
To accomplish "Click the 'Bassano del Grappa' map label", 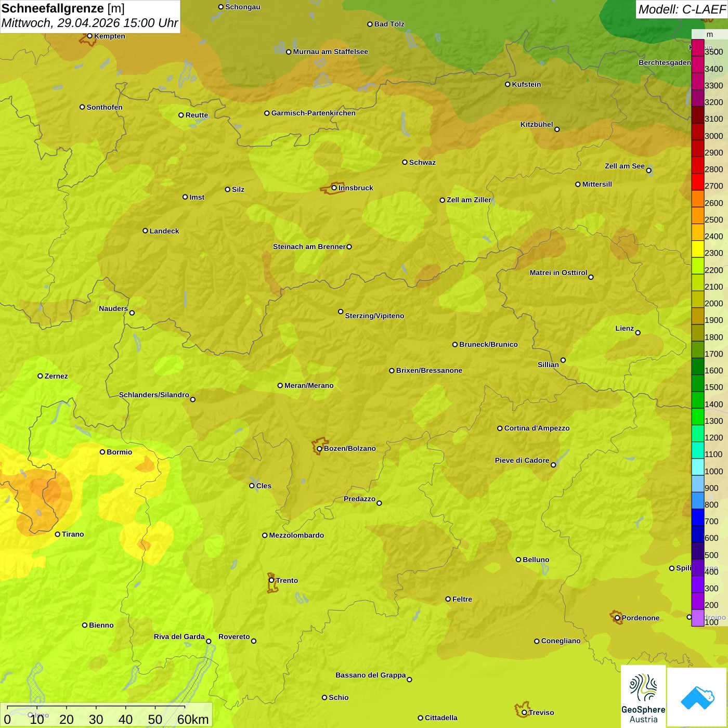I will coord(371,675).
